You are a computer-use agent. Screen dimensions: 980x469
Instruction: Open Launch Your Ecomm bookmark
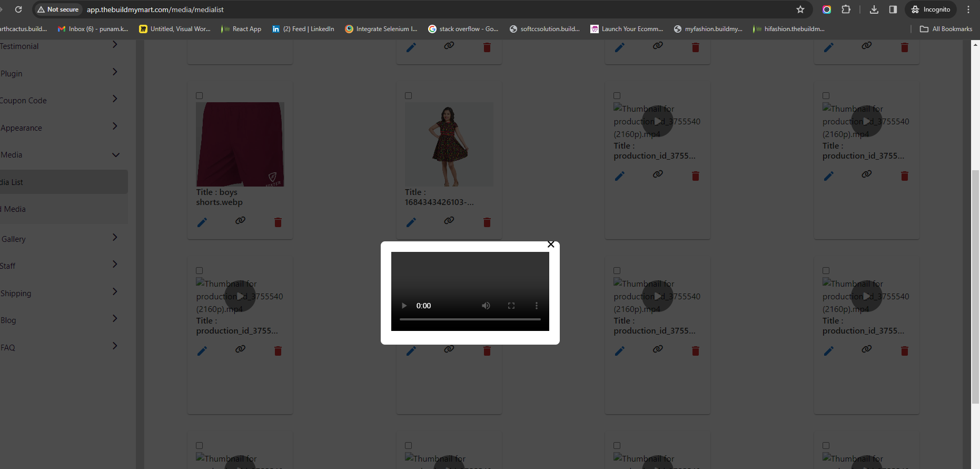(x=627, y=29)
